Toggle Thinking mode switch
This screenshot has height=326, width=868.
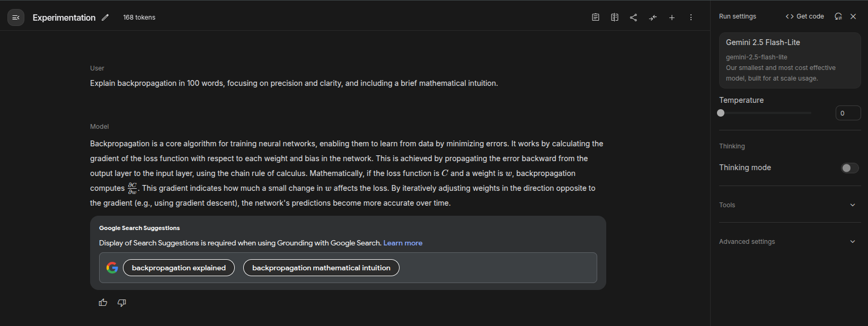[x=850, y=168]
